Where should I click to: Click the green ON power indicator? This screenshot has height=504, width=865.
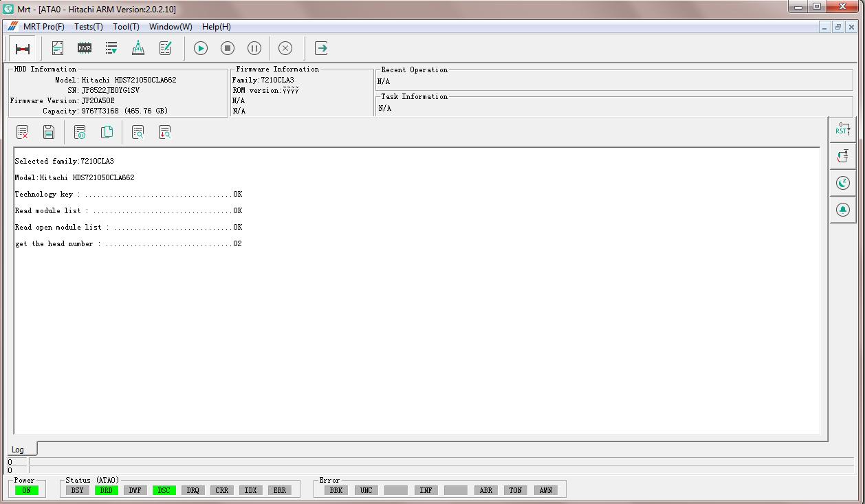(27, 490)
